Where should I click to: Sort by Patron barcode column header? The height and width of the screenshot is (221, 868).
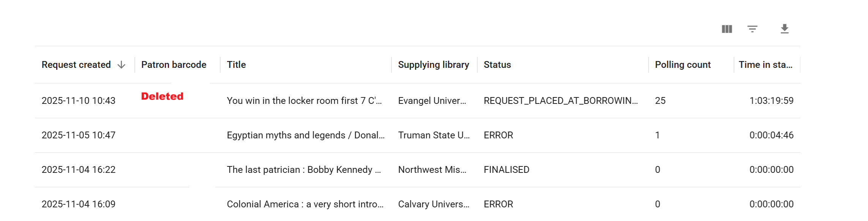[x=174, y=65]
